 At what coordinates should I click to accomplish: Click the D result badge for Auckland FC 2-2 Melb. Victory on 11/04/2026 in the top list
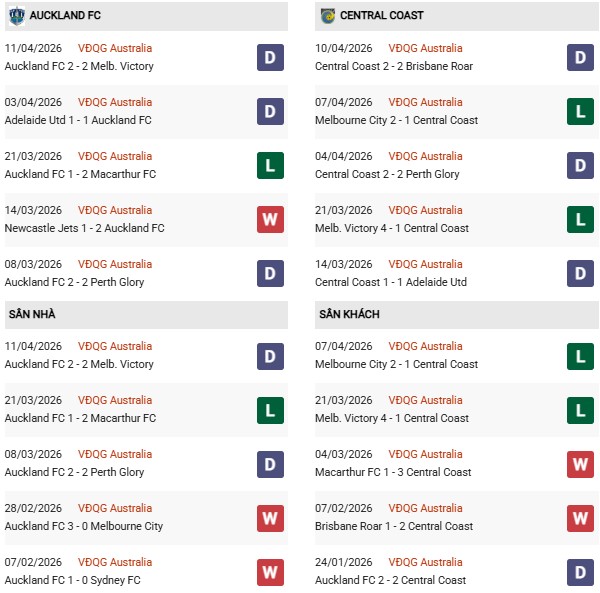click(x=270, y=57)
